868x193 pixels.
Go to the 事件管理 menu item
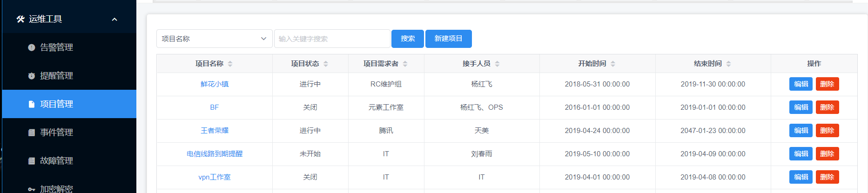point(69,133)
